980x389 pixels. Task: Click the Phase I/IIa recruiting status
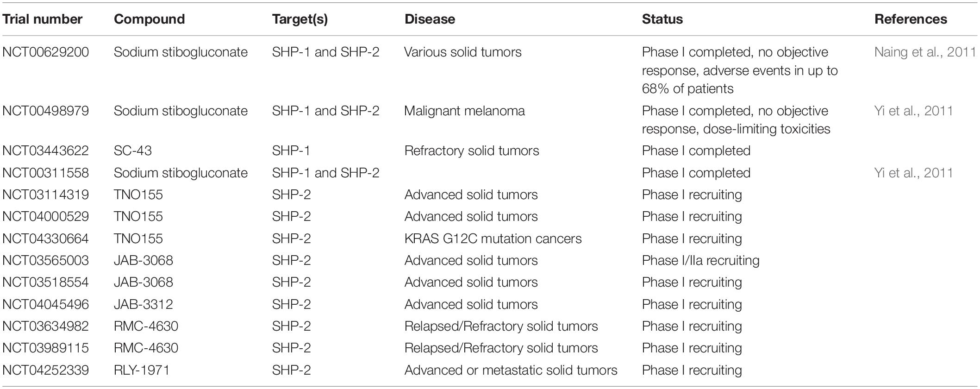click(700, 260)
